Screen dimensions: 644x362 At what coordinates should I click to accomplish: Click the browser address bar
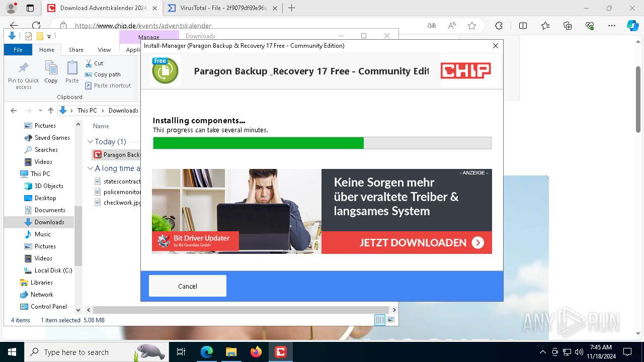point(242,26)
